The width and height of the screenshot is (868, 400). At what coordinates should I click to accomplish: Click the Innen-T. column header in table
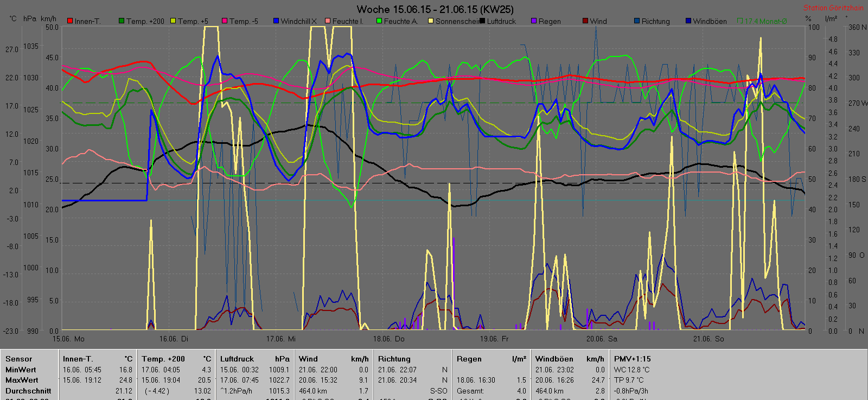78,359
